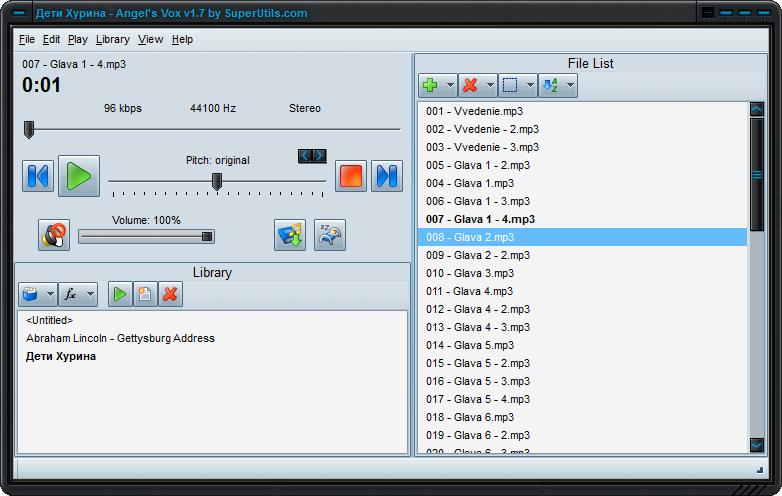Click File List scrollbar down arrow
The image size is (782, 496).
pos(757,445)
